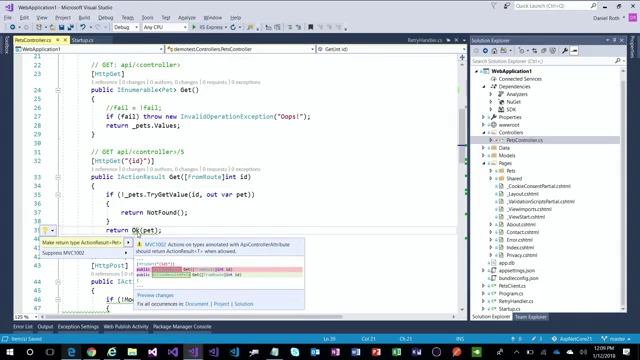This screenshot has width=640, height=360.
Task: Collapse the if block outlining at line 35
Action: [58, 195]
